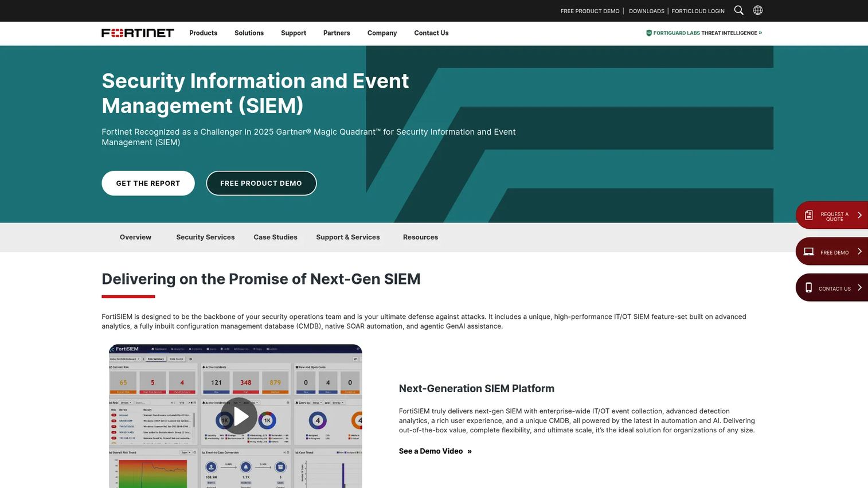This screenshot has height=488, width=868.
Task: Switch to the Security Services tab
Action: (x=205, y=237)
